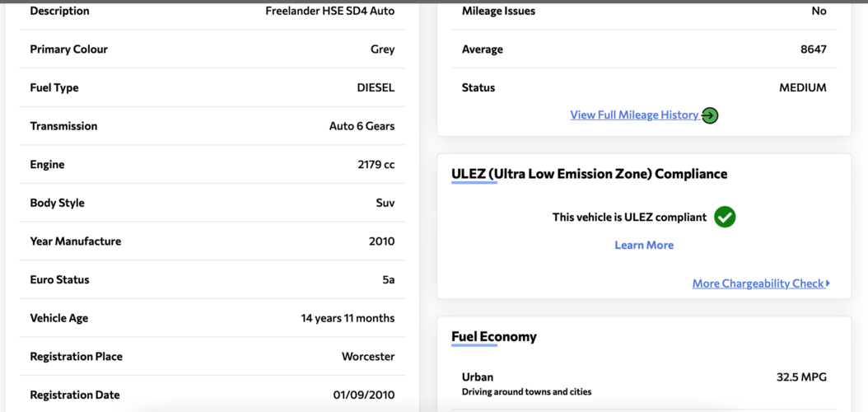The image size is (868, 412).
Task: Click This vehicle is ULEZ compliant text
Action: click(629, 217)
